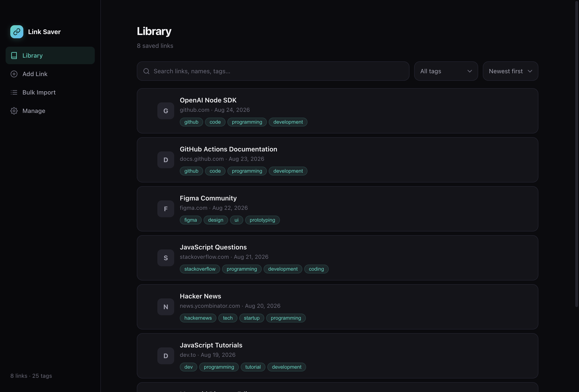The height and width of the screenshot is (392, 579).
Task: Click the D avatar of GitHub Actions Documentation
Action: pyautogui.click(x=166, y=160)
